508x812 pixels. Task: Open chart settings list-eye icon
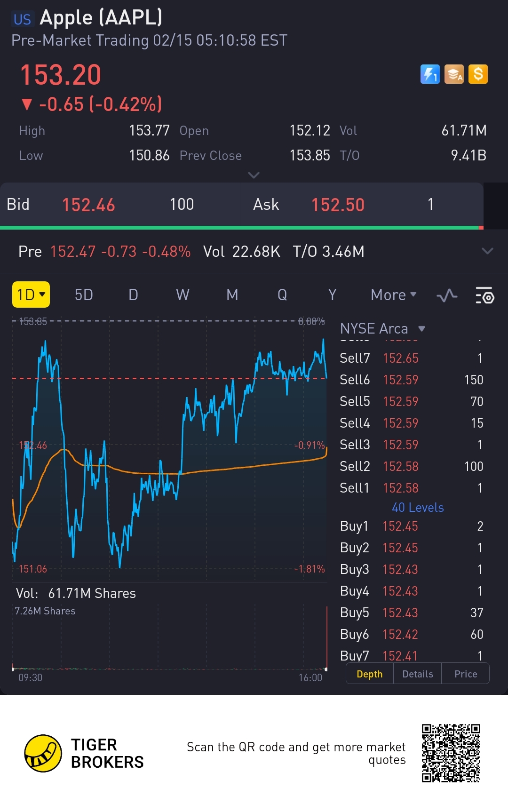(x=484, y=295)
